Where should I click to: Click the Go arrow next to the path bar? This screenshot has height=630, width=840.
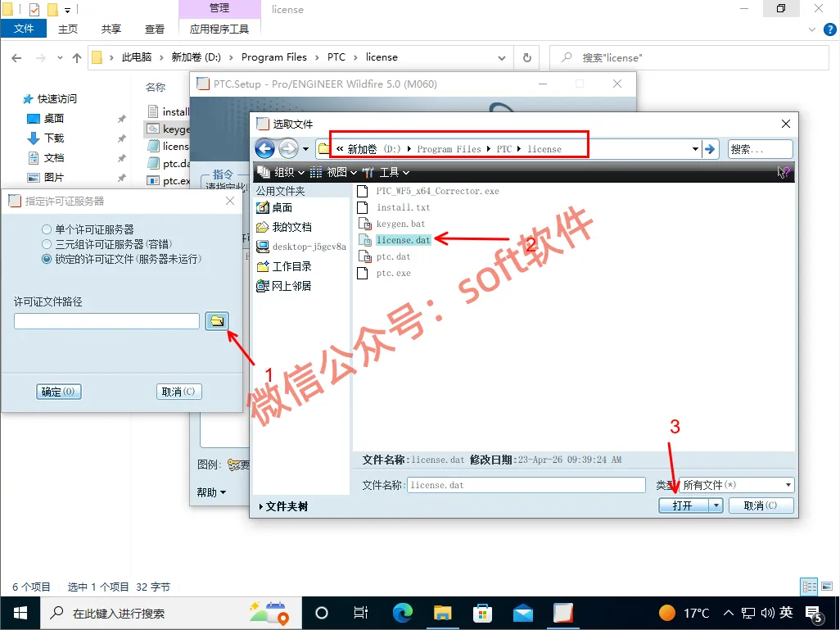pyautogui.click(x=710, y=149)
